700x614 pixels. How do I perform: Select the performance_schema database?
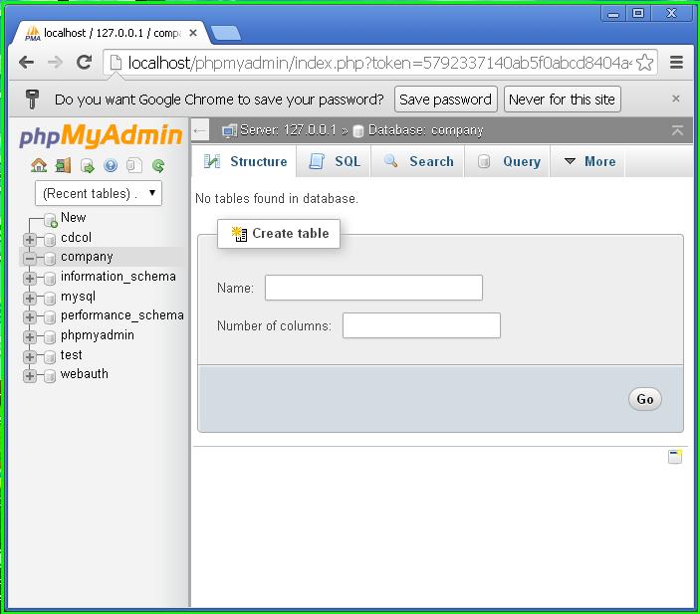(x=122, y=315)
